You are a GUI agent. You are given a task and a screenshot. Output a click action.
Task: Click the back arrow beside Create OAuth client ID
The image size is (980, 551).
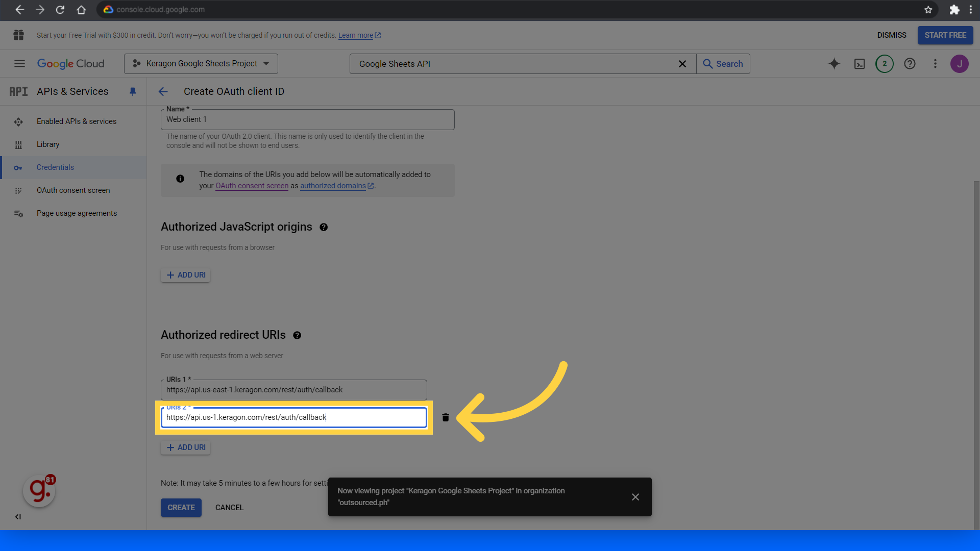(163, 92)
